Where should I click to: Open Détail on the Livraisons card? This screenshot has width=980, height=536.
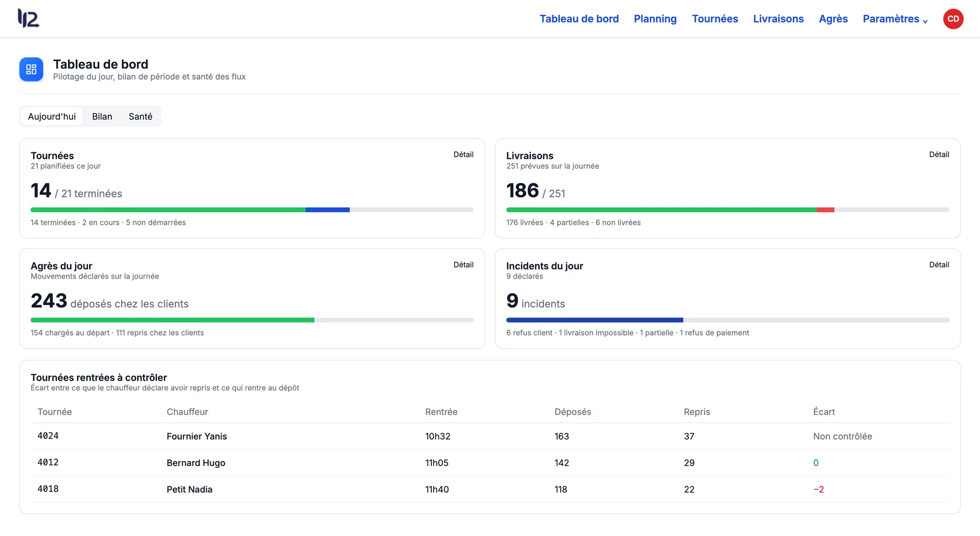click(x=939, y=154)
